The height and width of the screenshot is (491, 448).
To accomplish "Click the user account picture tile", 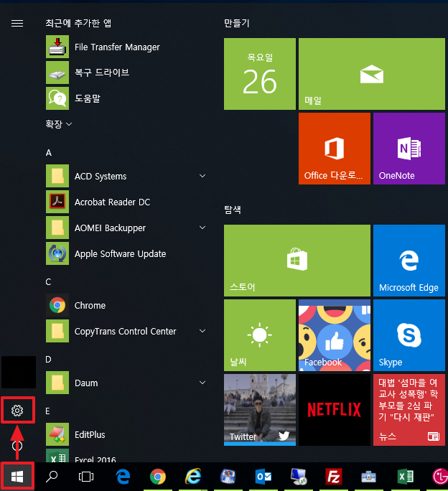I will (19, 372).
